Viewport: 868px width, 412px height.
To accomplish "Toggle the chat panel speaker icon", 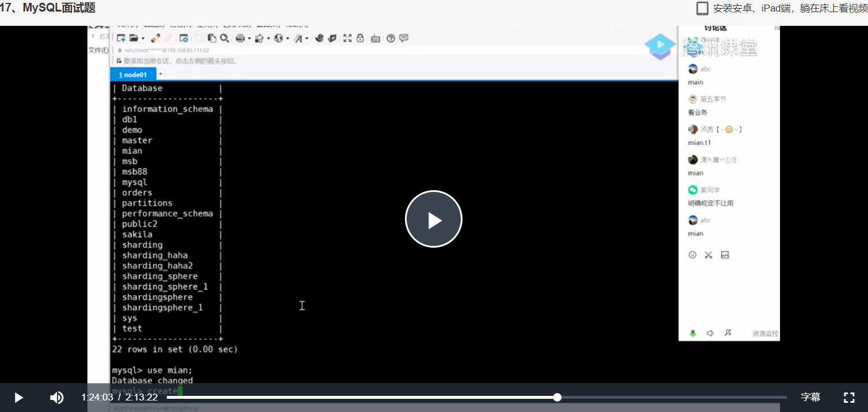I will coord(710,333).
